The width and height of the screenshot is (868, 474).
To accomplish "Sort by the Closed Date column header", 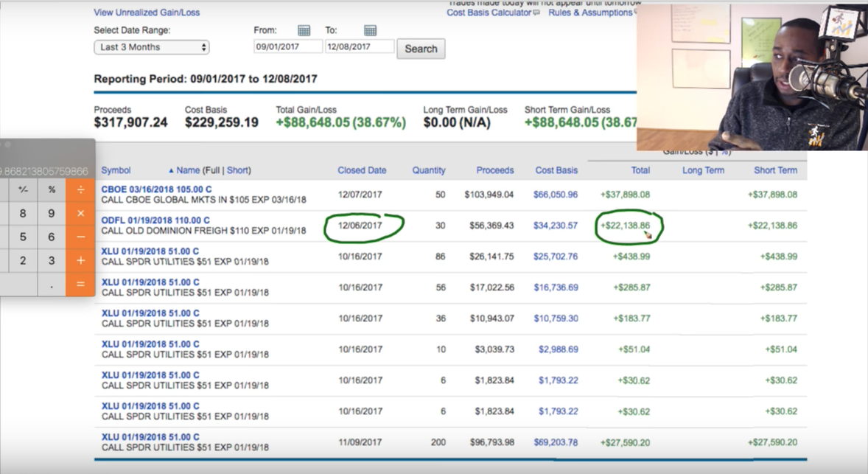I will (x=362, y=170).
